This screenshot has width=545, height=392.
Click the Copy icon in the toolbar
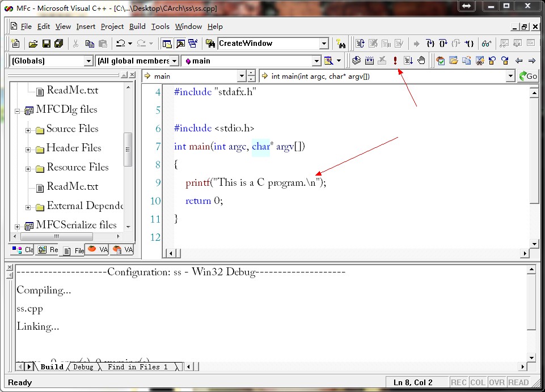tap(90, 44)
